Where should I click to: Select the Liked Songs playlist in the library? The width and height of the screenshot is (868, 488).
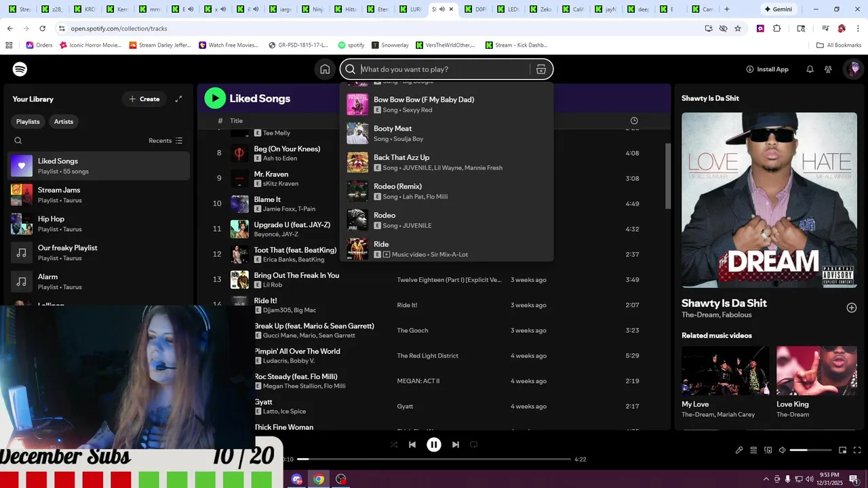(x=98, y=166)
